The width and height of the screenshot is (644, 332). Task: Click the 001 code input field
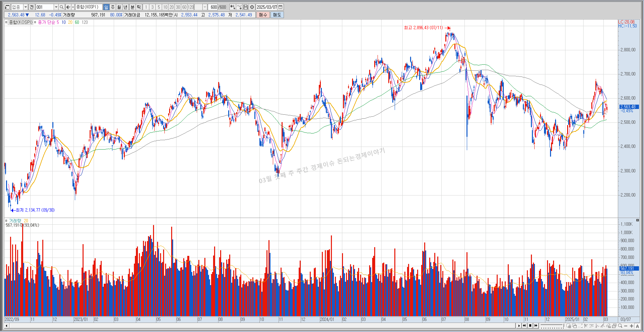tap(45, 7)
